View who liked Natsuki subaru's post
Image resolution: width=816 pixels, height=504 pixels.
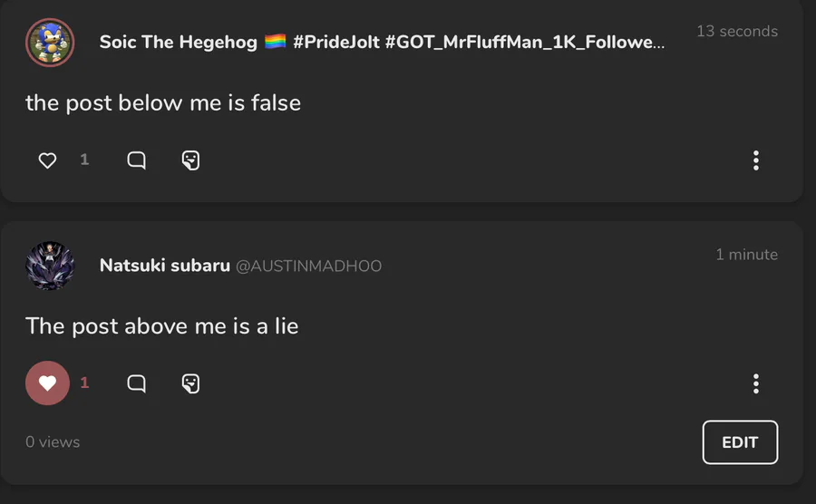(84, 383)
